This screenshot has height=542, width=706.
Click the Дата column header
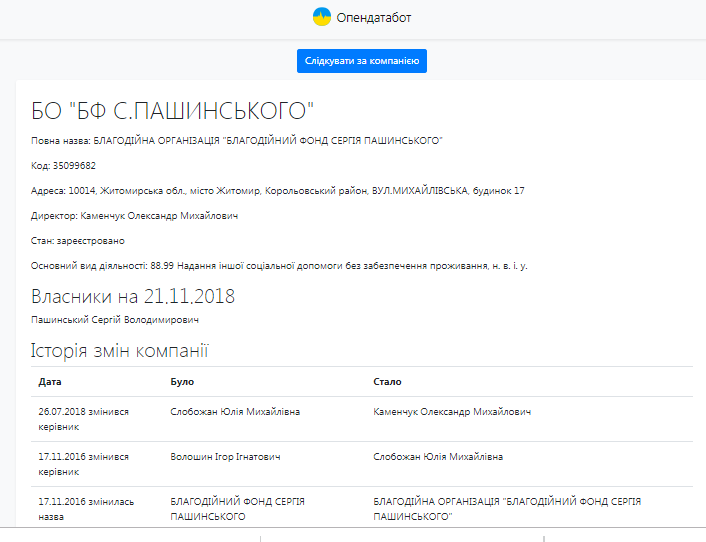[50, 382]
